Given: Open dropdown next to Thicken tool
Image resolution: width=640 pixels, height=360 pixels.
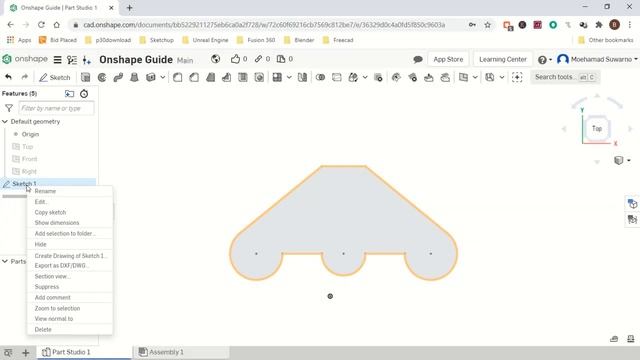Looking at the screenshot, I should pyautogui.click(x=162, y=77).
